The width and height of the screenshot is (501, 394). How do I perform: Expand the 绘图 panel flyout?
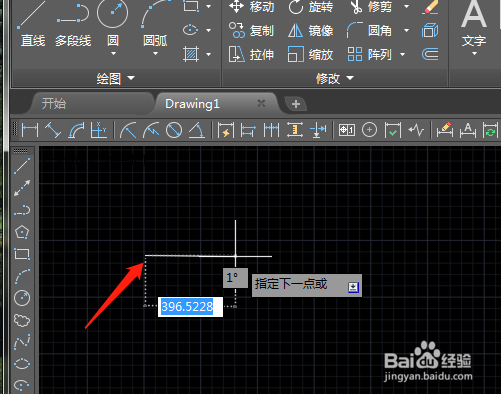pos(131,78)
